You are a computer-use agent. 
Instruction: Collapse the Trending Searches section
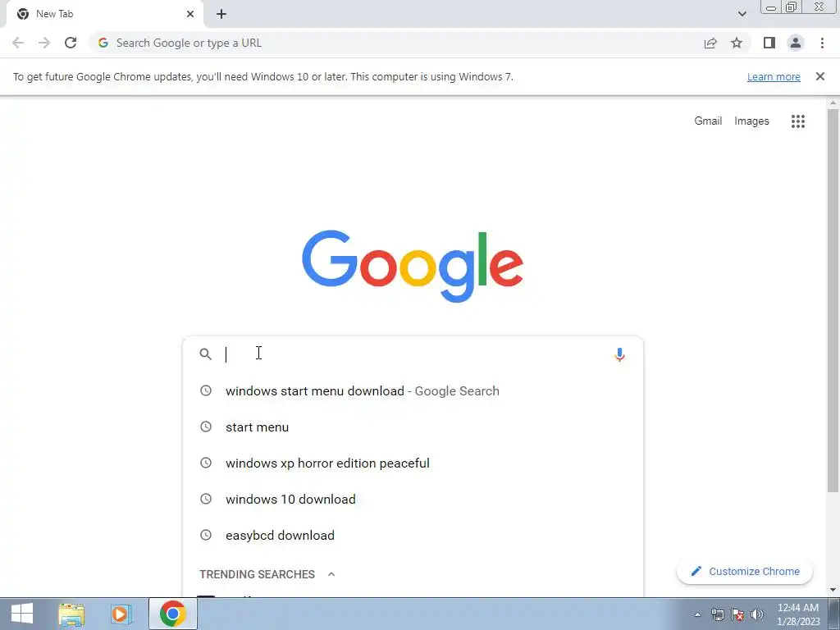click(331, 574)
